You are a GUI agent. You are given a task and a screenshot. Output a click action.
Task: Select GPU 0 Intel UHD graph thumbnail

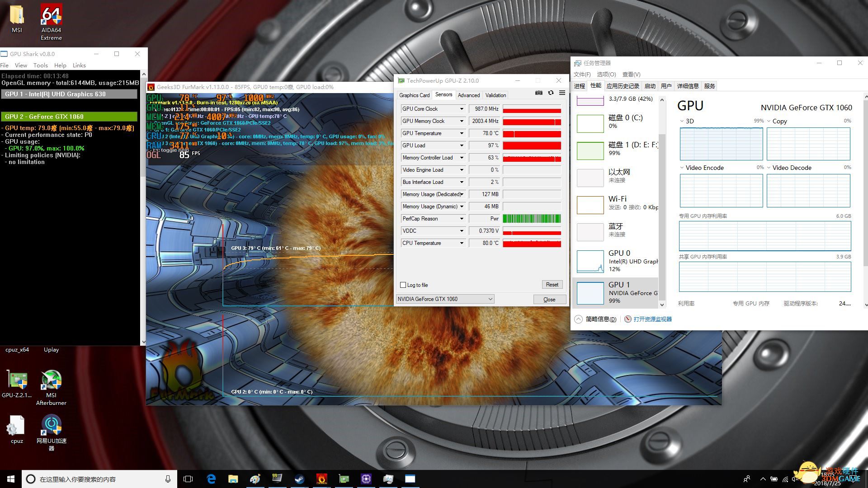pyautogui.click(x=590, y=262)
